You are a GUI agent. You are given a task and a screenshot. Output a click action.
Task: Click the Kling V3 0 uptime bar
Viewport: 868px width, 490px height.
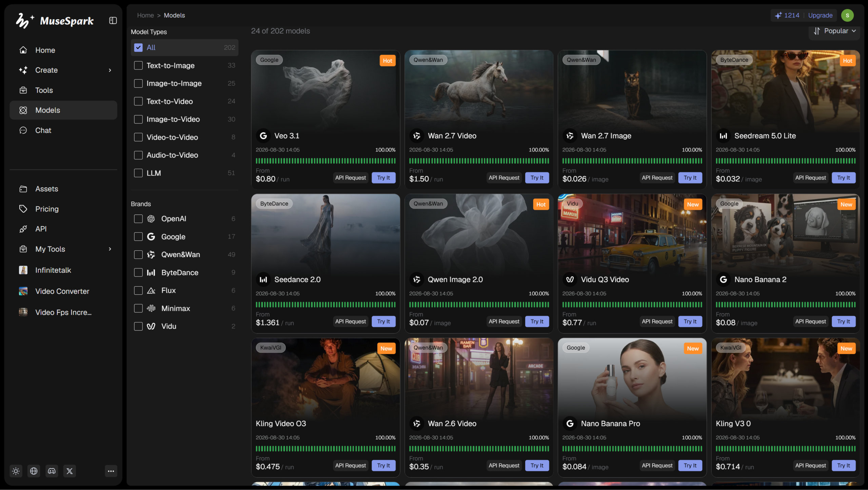click(x=786, y=448)
